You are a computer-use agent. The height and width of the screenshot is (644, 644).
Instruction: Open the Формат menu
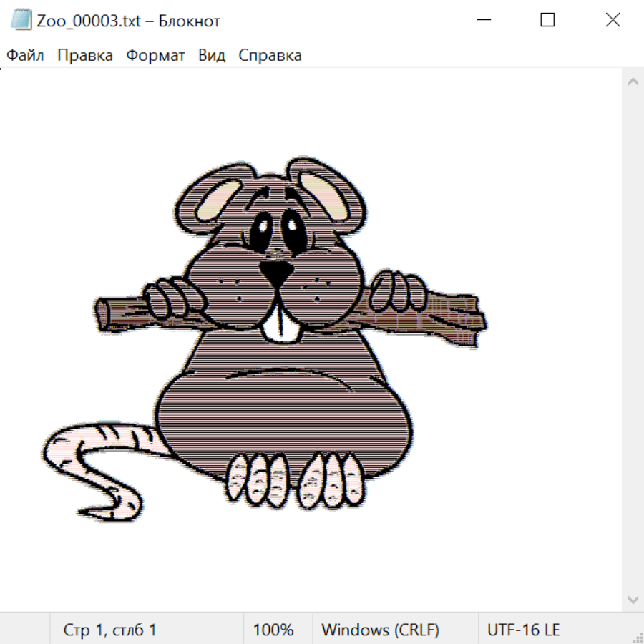coord(155,56)
